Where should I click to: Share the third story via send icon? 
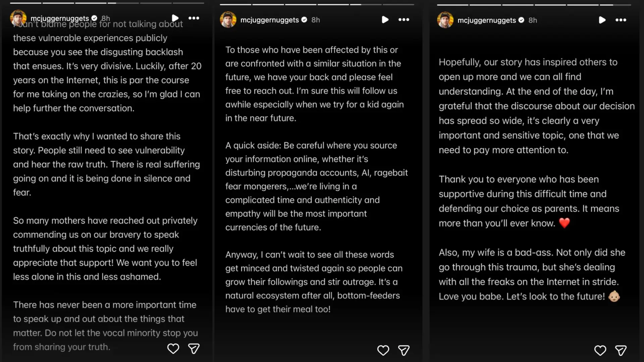(621, 350)
